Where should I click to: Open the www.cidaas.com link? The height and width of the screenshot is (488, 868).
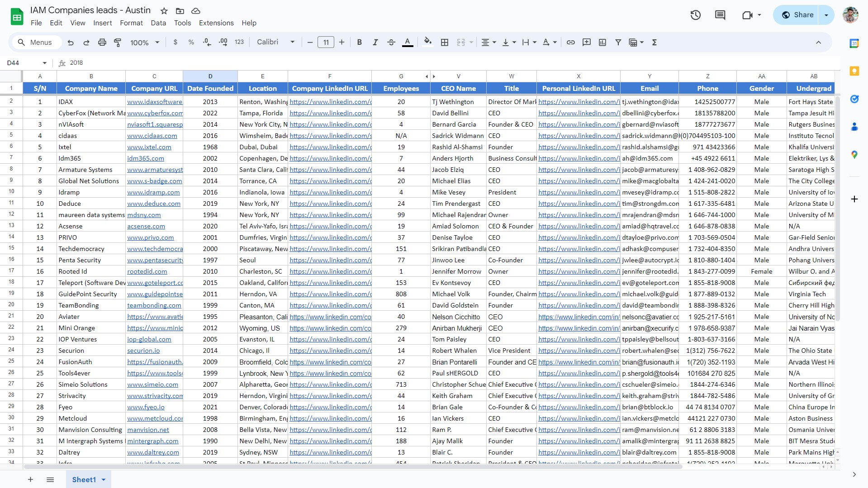152,136
